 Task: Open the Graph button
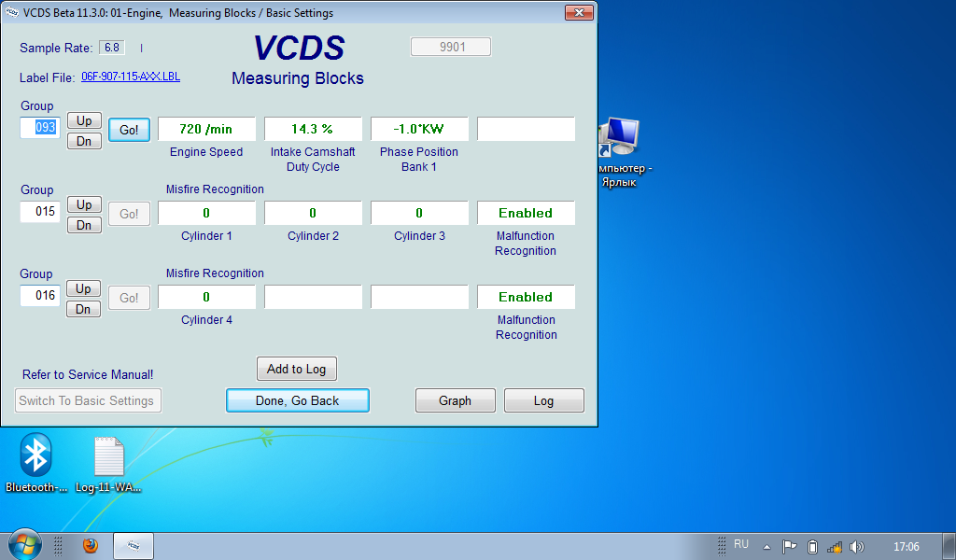[x=456, y=400]
